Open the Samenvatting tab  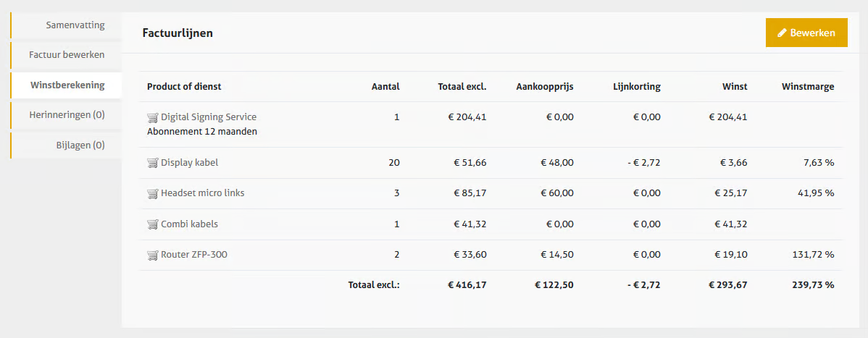pos(75,25)
